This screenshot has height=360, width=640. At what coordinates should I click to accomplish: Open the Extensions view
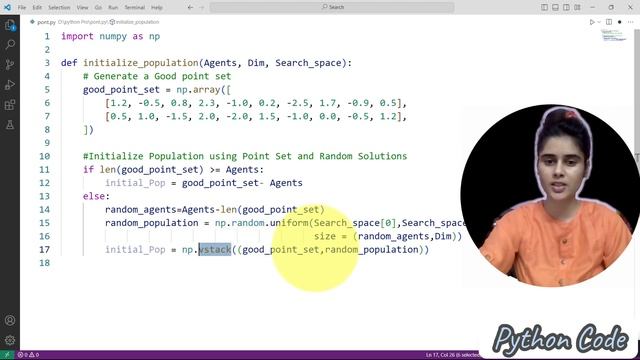[x=10, y=105]
